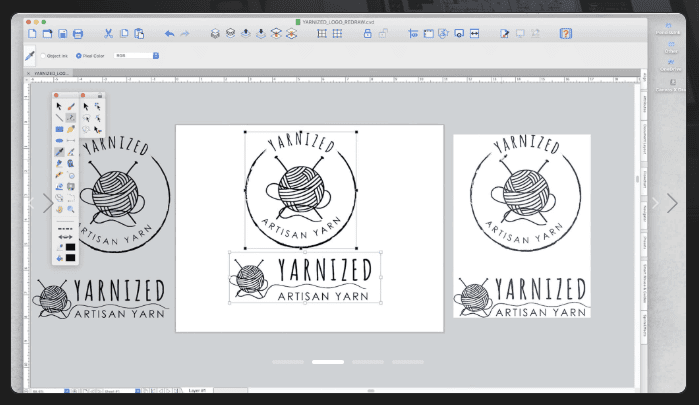Open Help with the question mark icon
The height and width of the screenshot is (405, 699).
(566, 34)
